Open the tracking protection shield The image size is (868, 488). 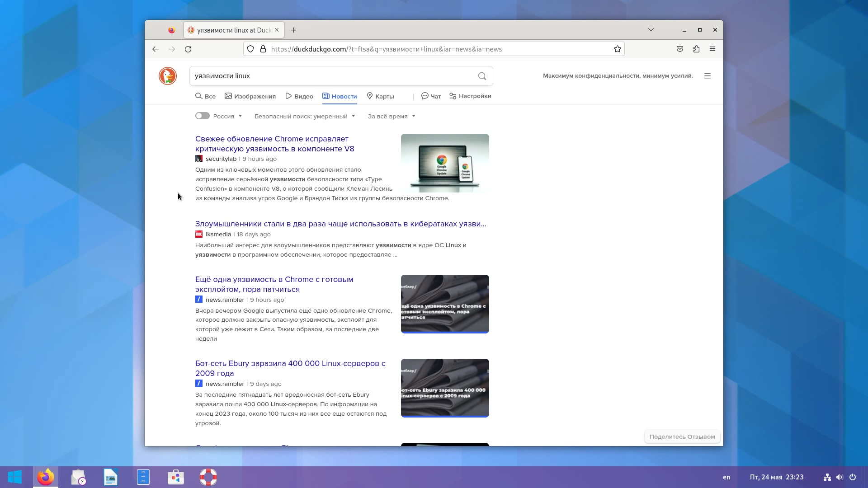[250, 49]
